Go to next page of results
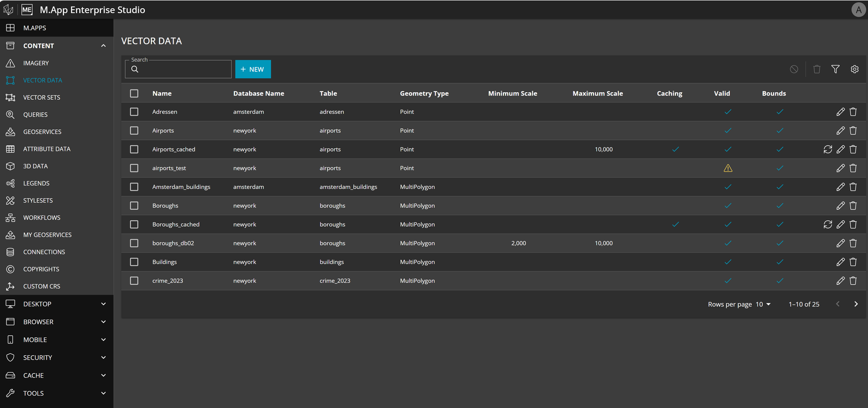 pyautogui.click(x=856, y=304)
